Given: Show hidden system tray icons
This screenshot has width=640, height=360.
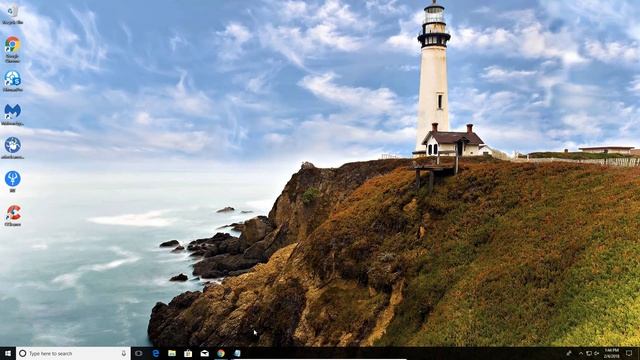Looking at the screenshot, I should [580, 353].
